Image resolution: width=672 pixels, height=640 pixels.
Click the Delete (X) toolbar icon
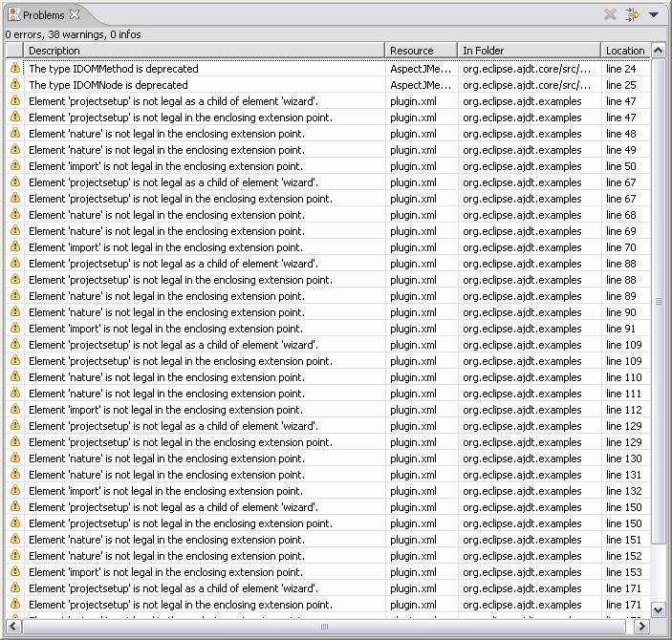tap(610, 15)
